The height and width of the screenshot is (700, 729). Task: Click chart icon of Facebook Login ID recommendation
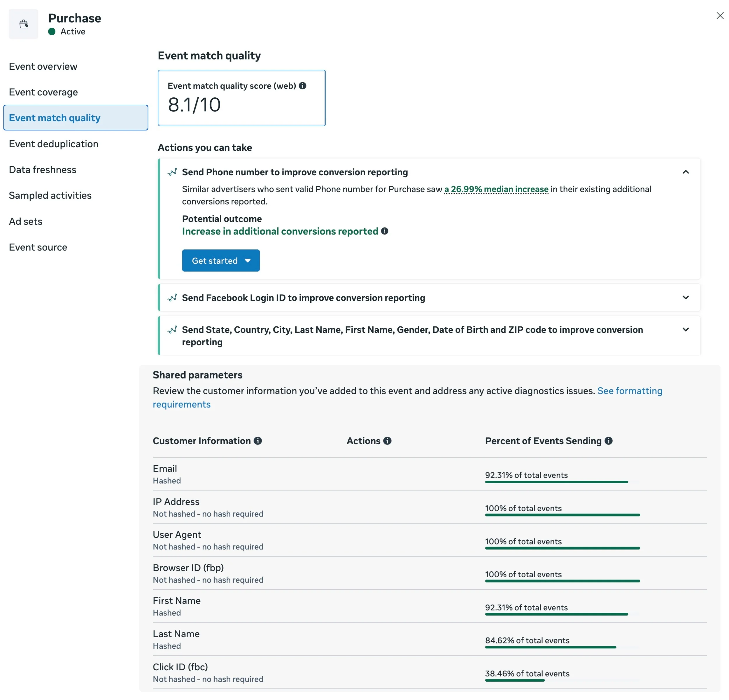172,297
